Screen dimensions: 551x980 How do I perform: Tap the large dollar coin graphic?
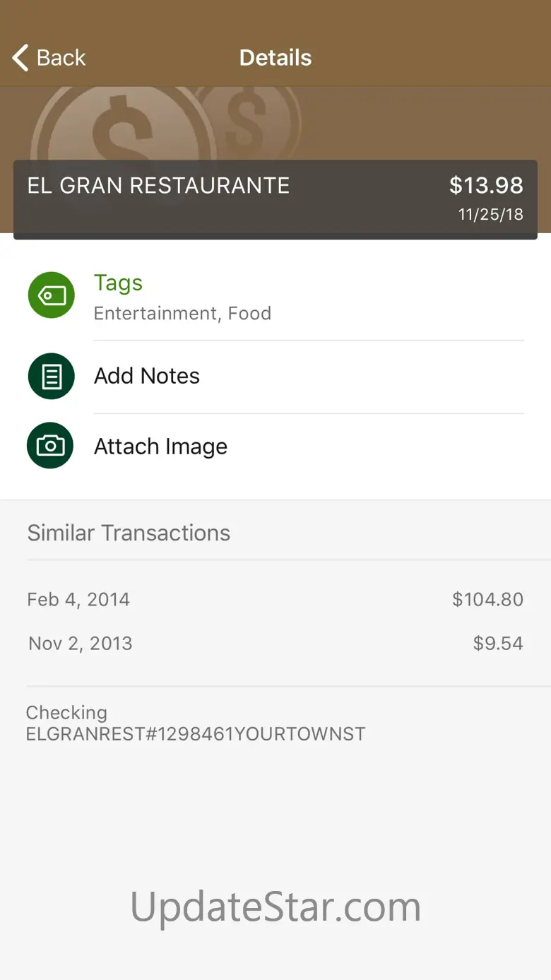[x=124, y=127]
